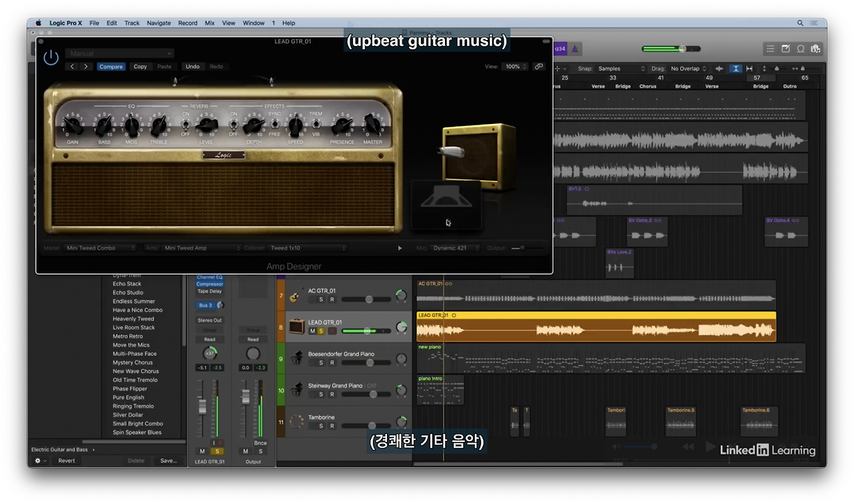
Task: Open the media browser button
Action: coord(815,49)
